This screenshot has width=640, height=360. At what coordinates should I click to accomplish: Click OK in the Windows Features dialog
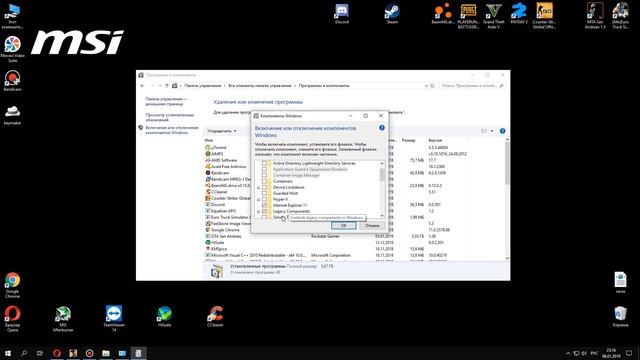tap(343, 225)
